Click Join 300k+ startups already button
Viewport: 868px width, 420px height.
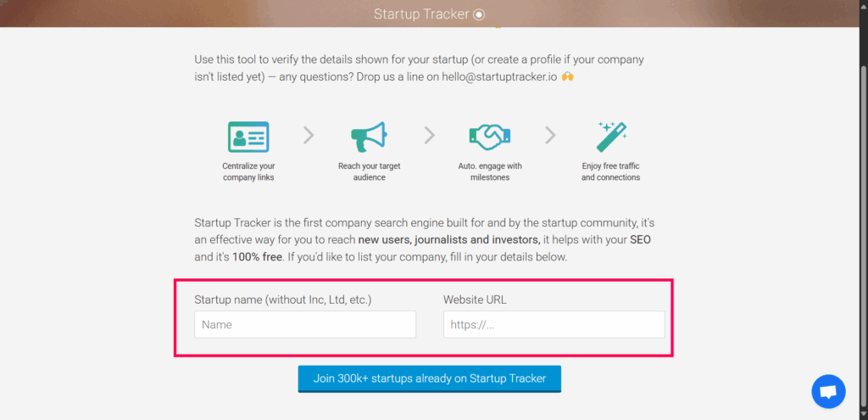click(430, 379)
